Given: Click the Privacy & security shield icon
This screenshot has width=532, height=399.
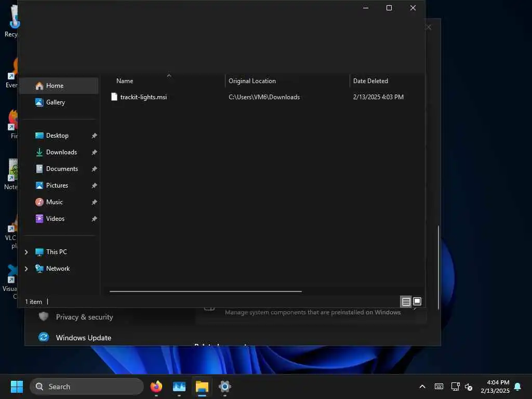Looking at the screenshot, I should [x=44, y=316].
